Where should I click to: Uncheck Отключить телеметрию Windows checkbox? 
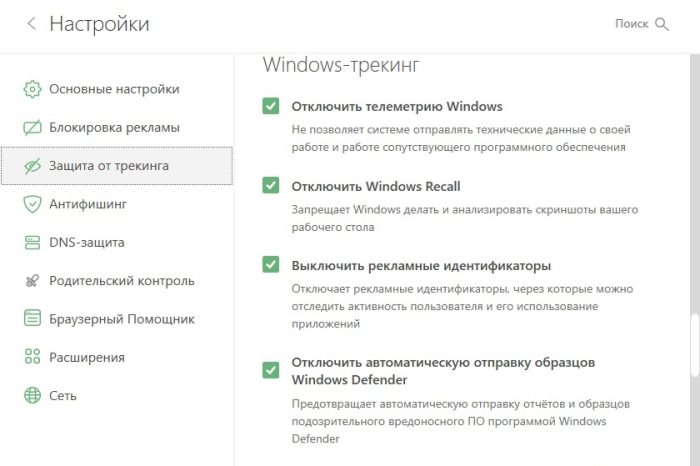pos(270,106)
